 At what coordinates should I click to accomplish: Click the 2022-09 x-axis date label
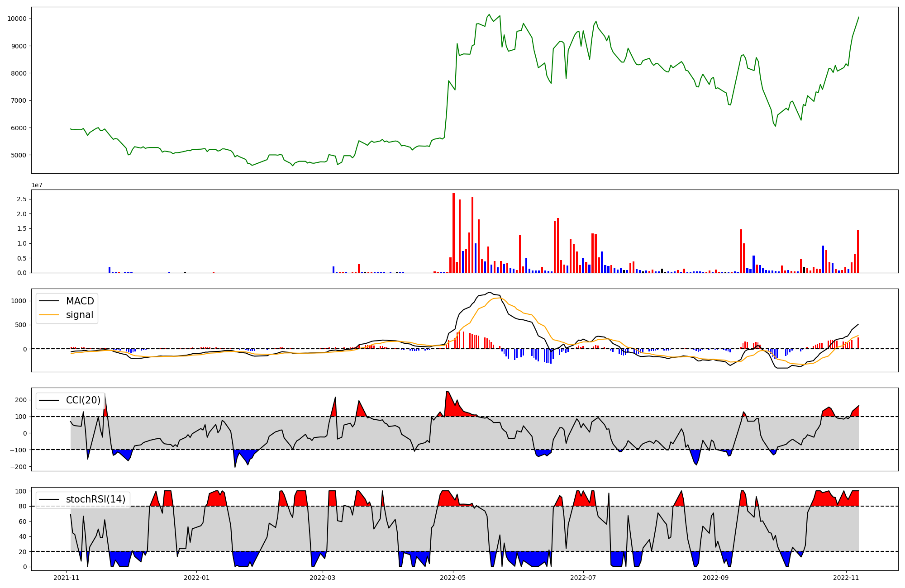[716, 578]
